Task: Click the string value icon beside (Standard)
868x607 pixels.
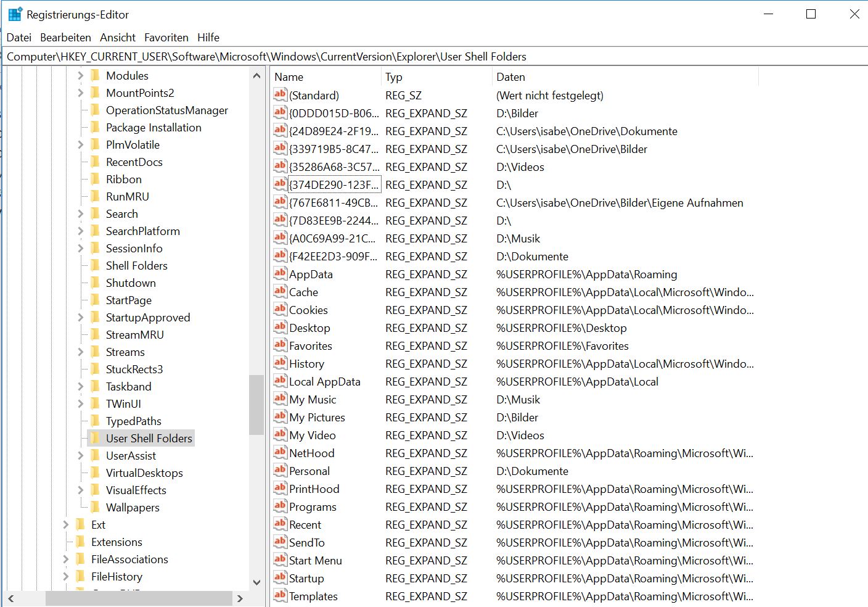Action: [280, 95]
